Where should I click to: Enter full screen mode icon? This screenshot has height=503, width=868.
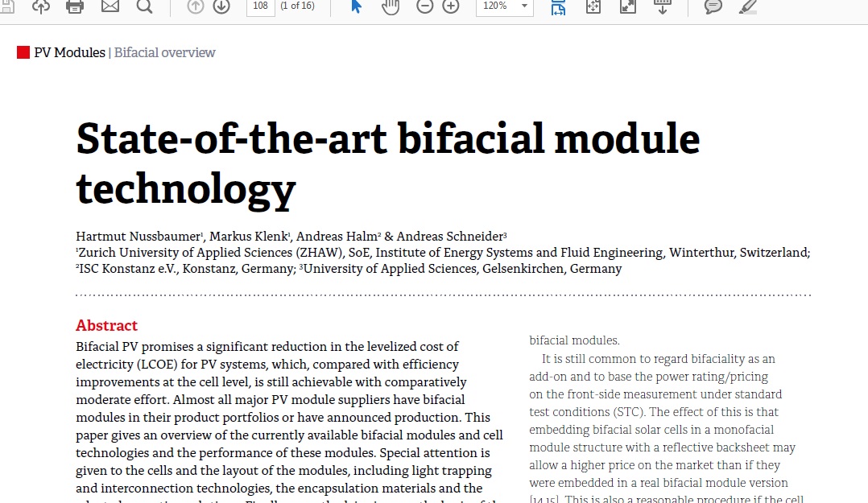[627, 6]
